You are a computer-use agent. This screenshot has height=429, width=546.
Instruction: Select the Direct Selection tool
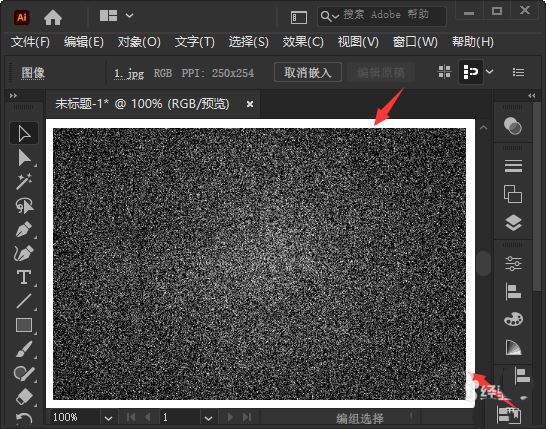pos(24,157)
